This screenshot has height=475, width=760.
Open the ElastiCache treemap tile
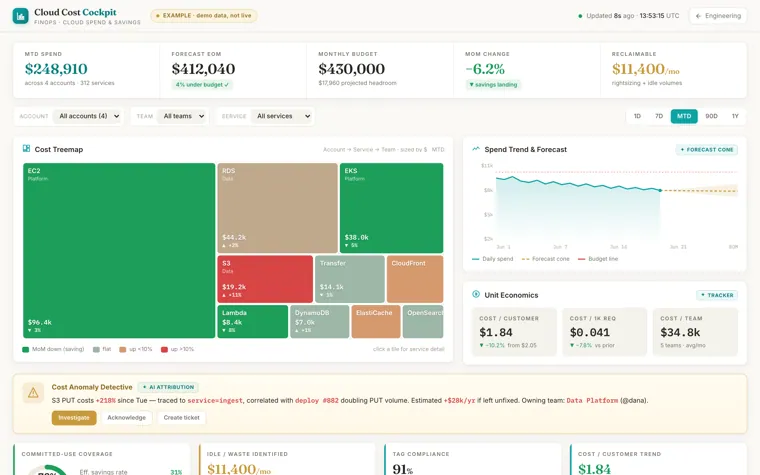click(x=376, y=321)
